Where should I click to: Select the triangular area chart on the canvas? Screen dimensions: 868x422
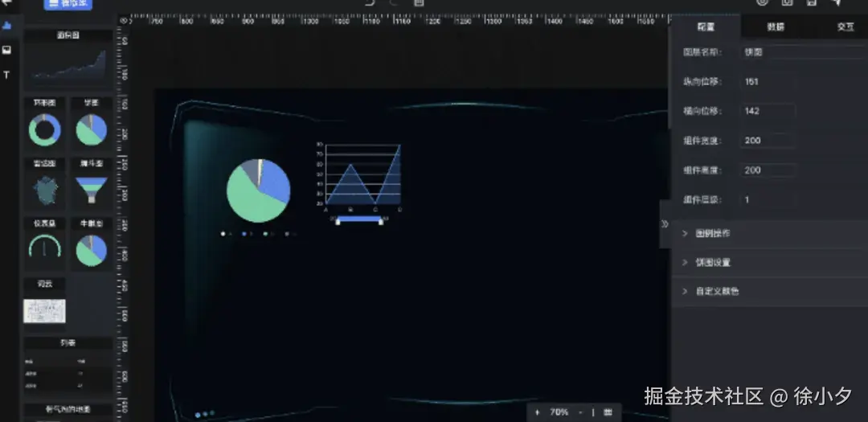(x=362, y=176)
